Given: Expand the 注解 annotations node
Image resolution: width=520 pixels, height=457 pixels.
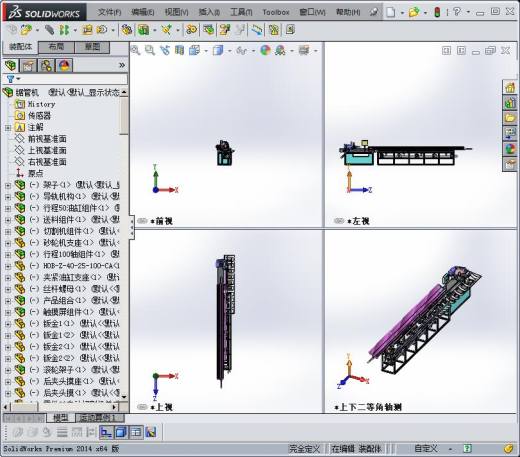Looking at the screenshot, I should (x=8, y=127).
